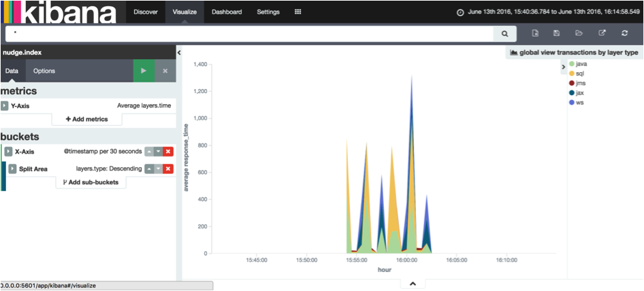Image resolution: width=644 pixels, height=291 pixels.
Task: Click the nudge.index index pattern header
Action: [x=22, y=52]
